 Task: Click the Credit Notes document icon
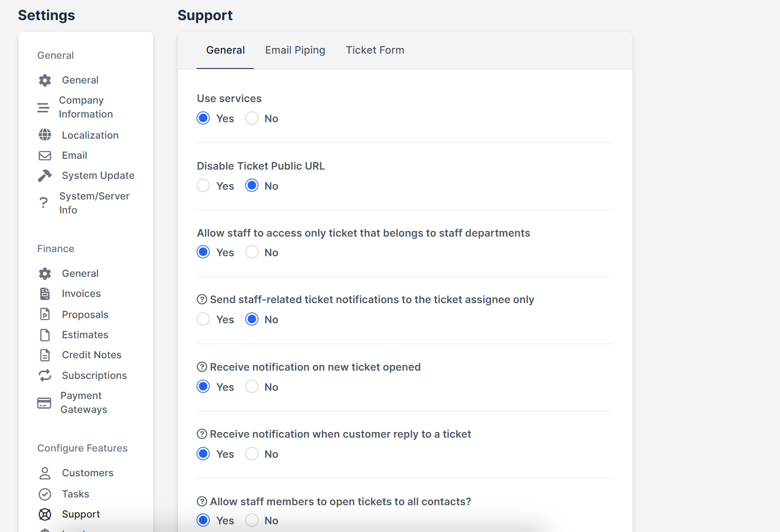tap(45, 355)
